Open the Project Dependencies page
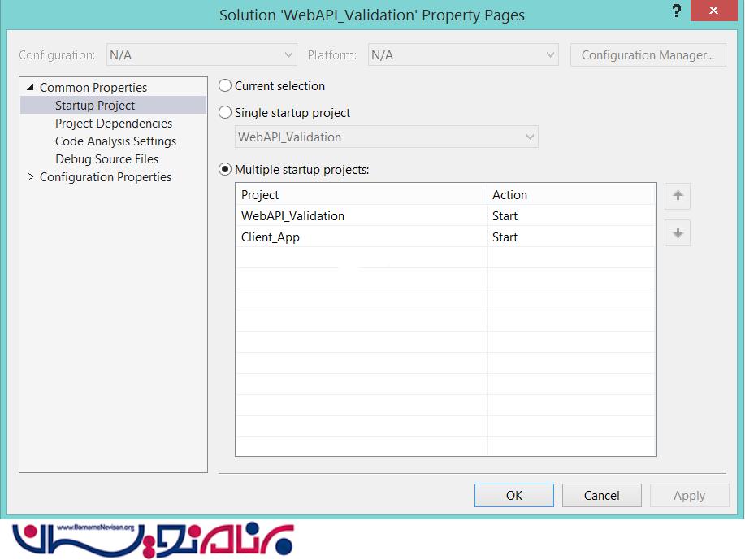Image resolution: width=745 pixels, height=560 pixels. tap(114, 124)
